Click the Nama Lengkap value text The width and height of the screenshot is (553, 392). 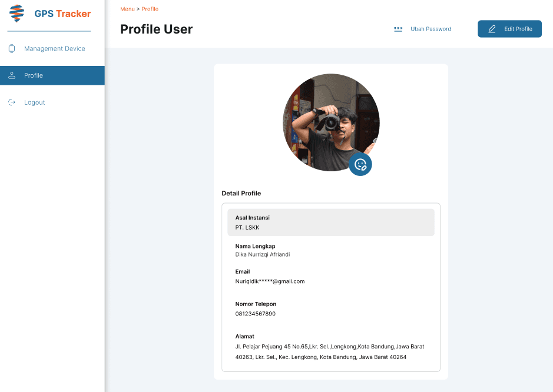262,255
